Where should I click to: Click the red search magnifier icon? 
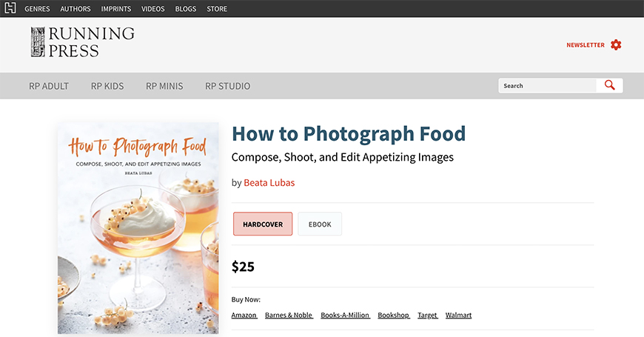tap(609, 85)
